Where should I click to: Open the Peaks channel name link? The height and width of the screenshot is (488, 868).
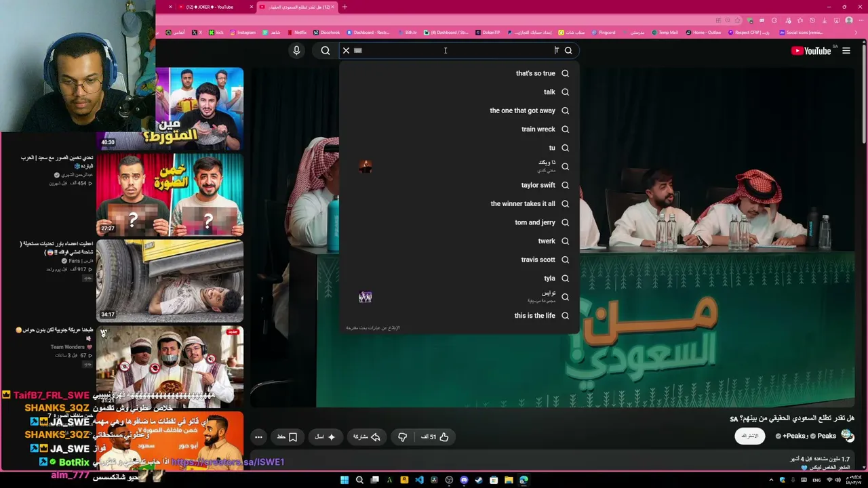pyautogui.click(x=827, y=436)
